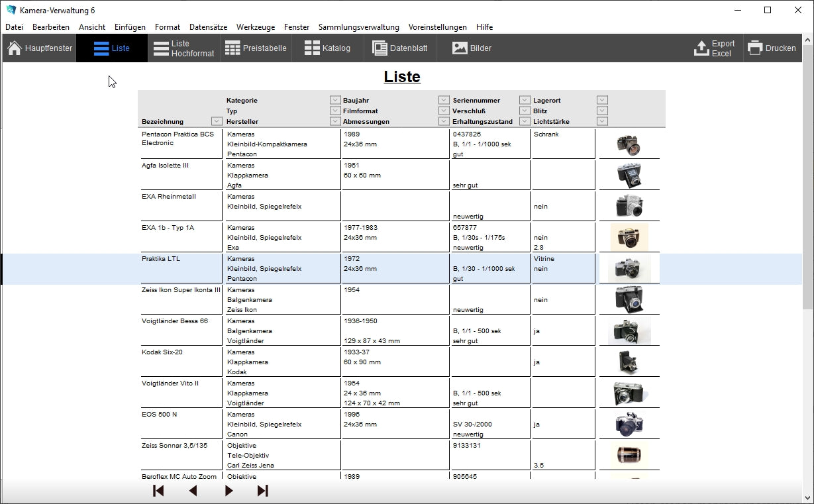Open the Sammlungsverwaltung menu

pos(358,27)
